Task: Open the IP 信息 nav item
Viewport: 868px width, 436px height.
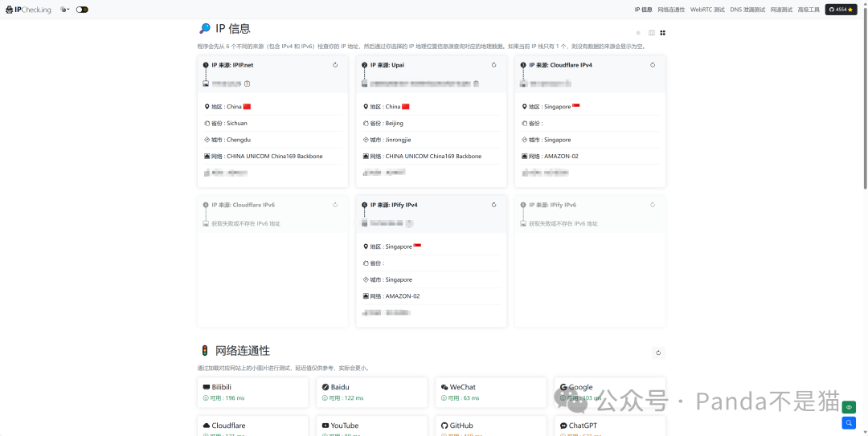Action: [643, 10]
